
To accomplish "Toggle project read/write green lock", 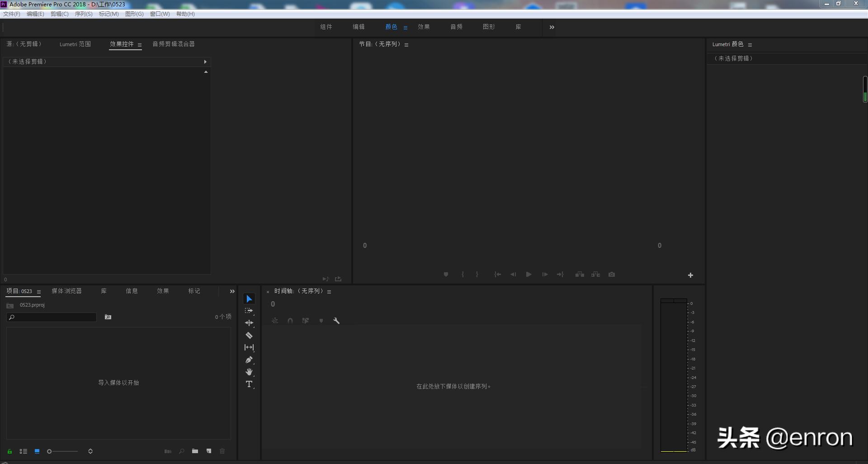I will pyautogui.click(x=9, y=451).
